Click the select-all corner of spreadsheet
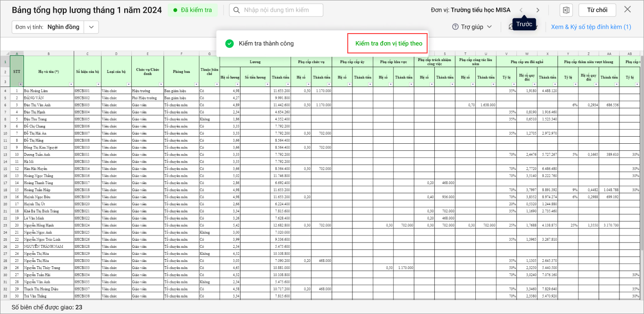Image resolution: width=644 pixels, height=314 pixels. click(x=5, y=53)
